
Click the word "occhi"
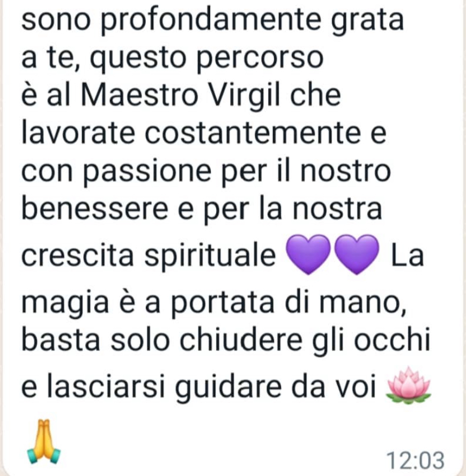(393, 340)
